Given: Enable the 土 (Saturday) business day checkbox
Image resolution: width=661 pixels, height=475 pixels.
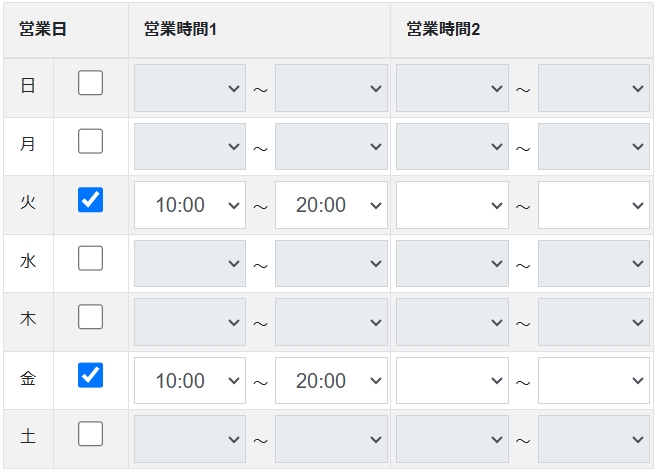Looking at the screenshot, I should (90, 434).
